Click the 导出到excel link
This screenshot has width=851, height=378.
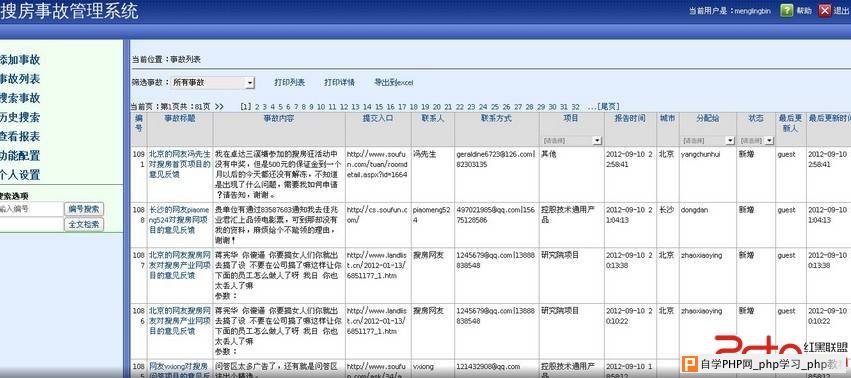(393, 83)
